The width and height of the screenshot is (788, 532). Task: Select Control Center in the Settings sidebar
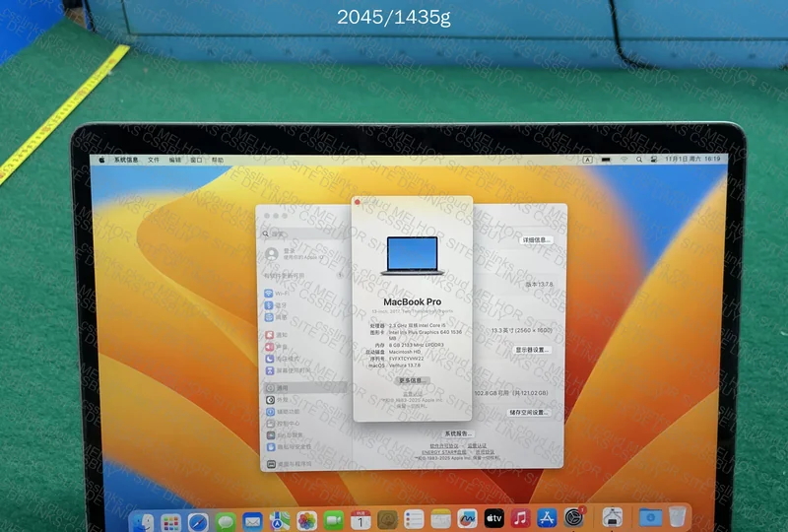point(305,424)
